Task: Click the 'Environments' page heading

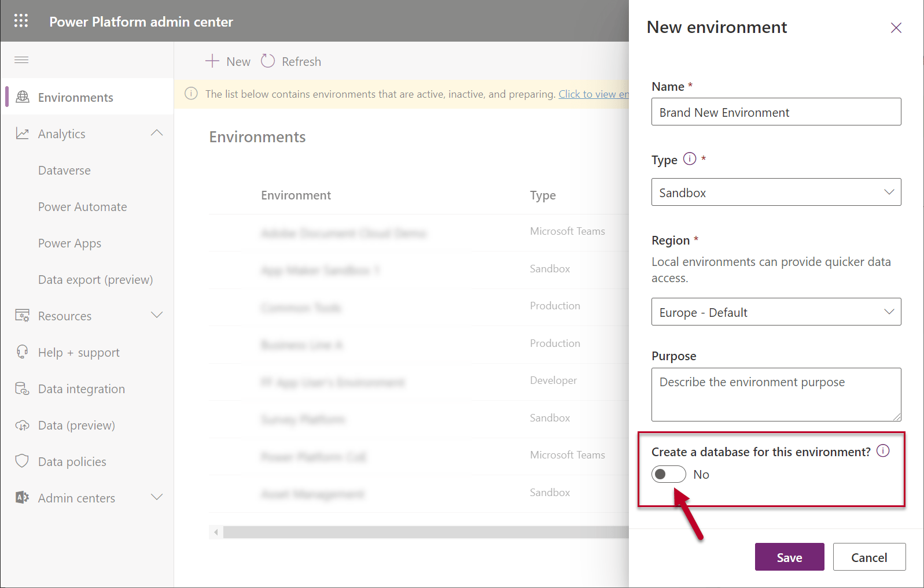Action: tap(257, 137)
